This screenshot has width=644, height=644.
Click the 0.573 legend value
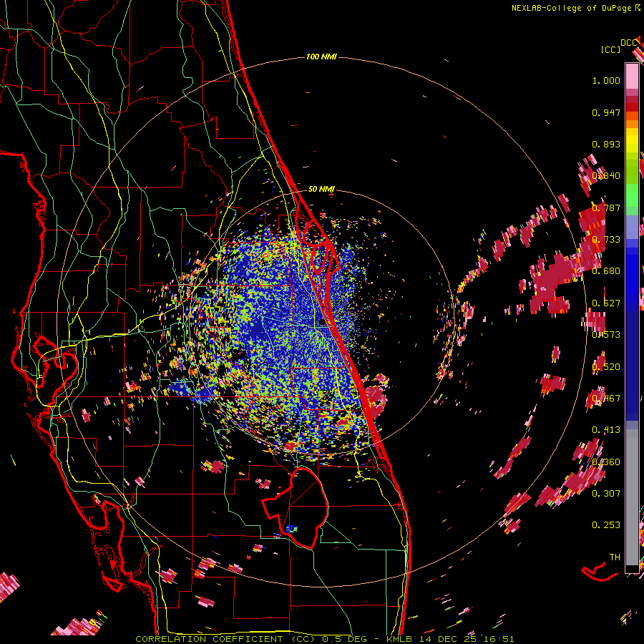[x=606, y=335]
